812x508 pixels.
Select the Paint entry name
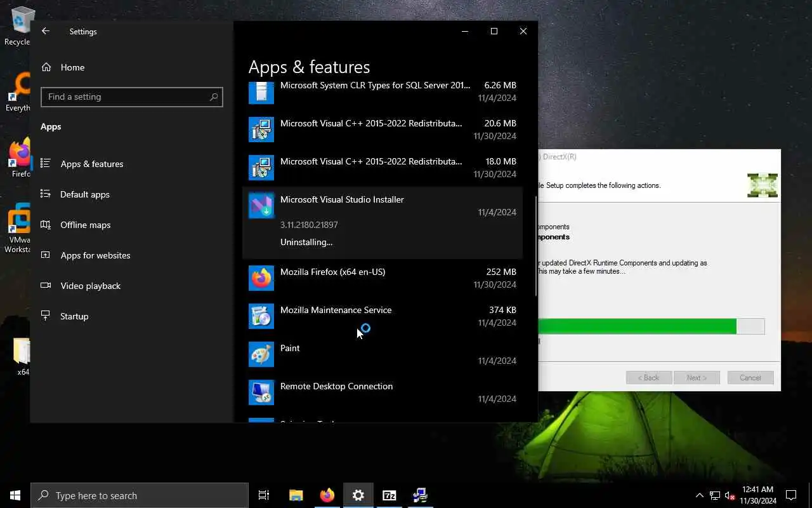(290, 348)
